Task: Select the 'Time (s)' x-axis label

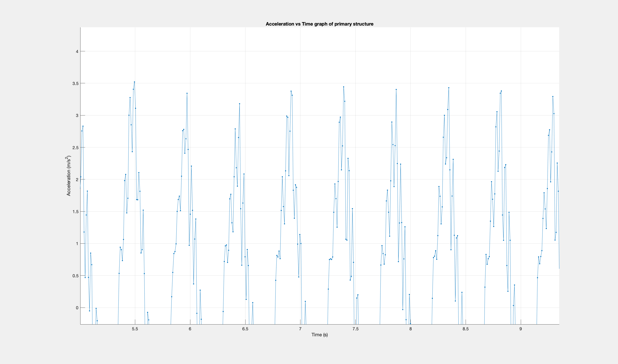Action: [319, 335]
